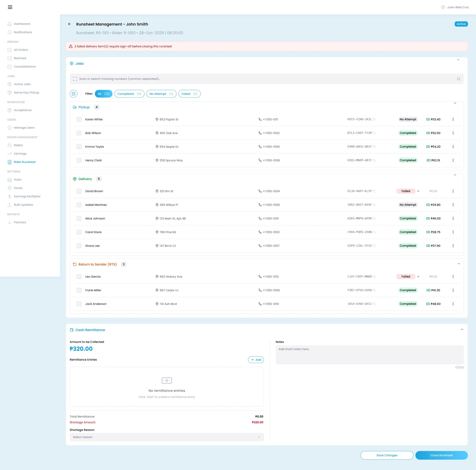Click the Save Changes button
Screen dimensions: 476x470
(387, 455)
